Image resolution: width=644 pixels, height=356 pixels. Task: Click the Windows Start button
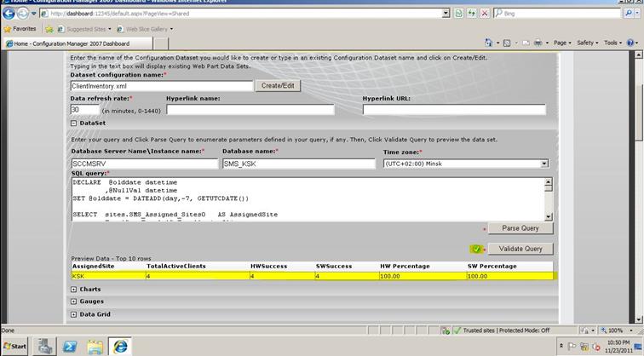(x=15, y=347)
